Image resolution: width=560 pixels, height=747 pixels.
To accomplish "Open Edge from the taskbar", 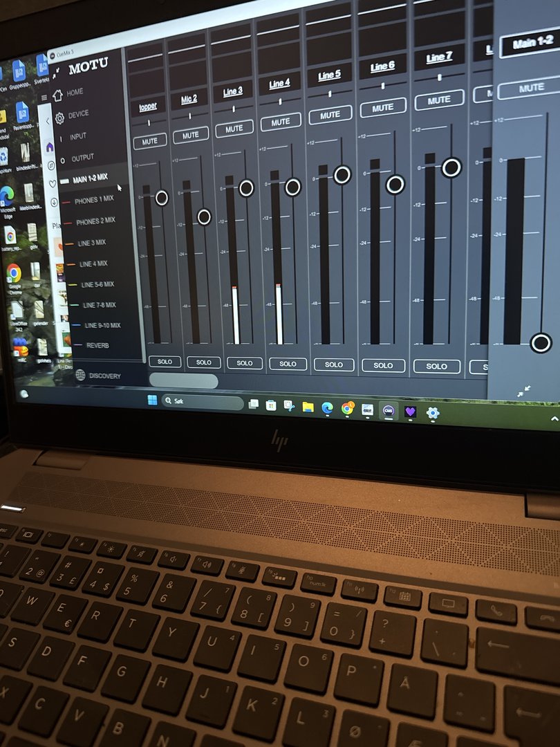I will point(327,408).
